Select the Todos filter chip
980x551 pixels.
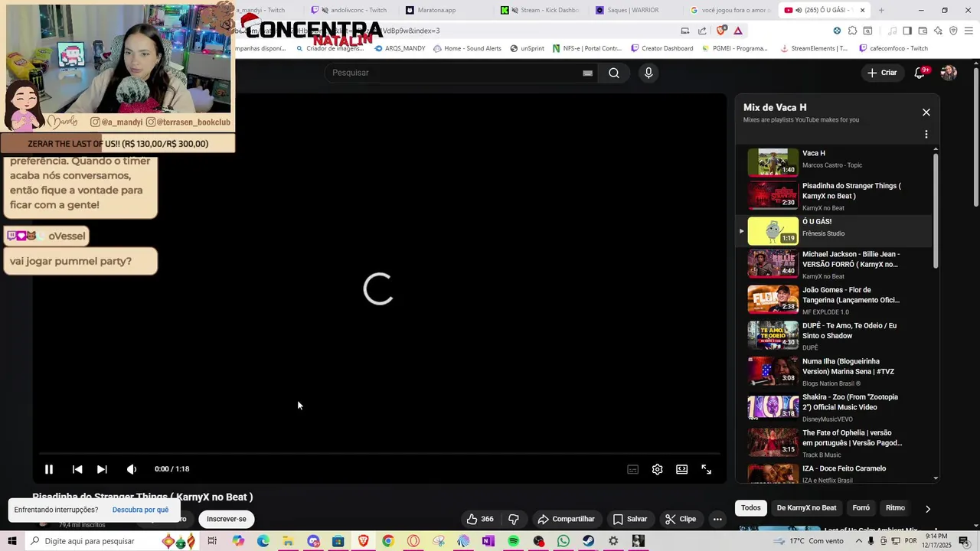tap(751, 508)
